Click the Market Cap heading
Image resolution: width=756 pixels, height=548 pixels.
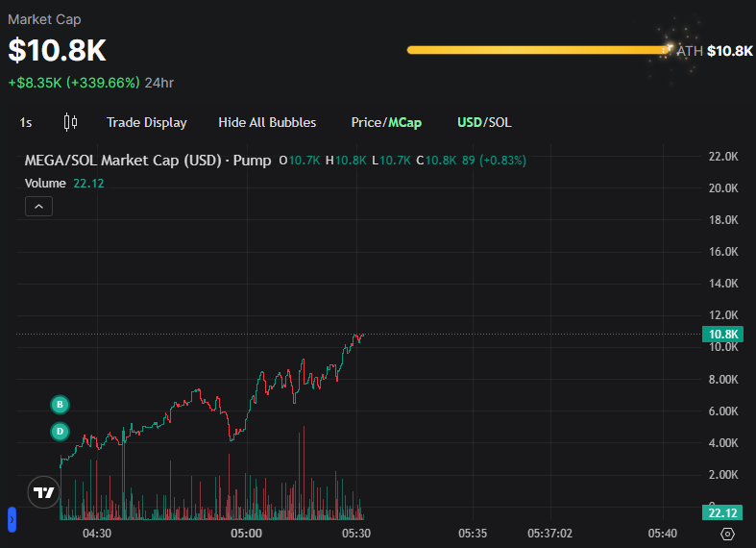[x=44, y=19]
